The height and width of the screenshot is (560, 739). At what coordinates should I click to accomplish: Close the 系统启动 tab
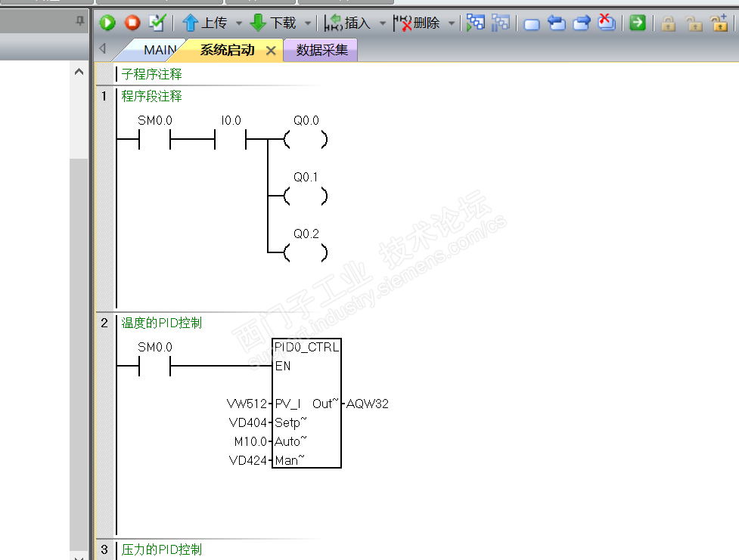[271, 51]
